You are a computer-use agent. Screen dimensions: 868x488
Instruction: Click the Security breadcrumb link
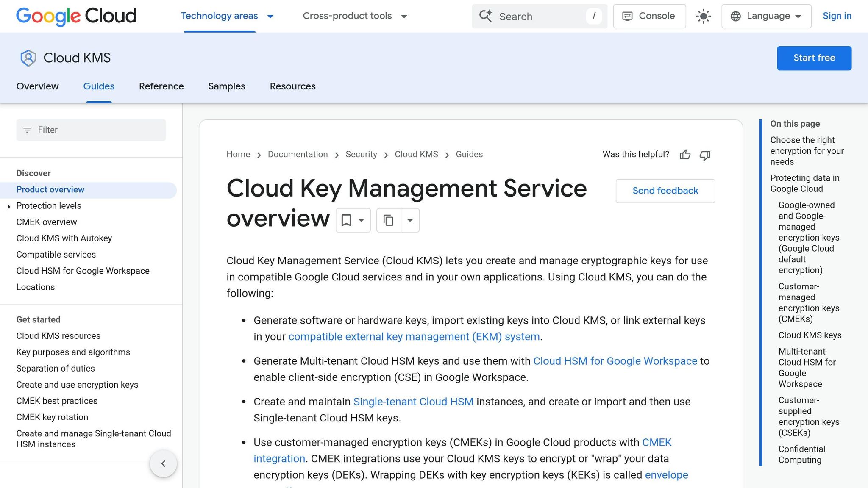(361, 155)
